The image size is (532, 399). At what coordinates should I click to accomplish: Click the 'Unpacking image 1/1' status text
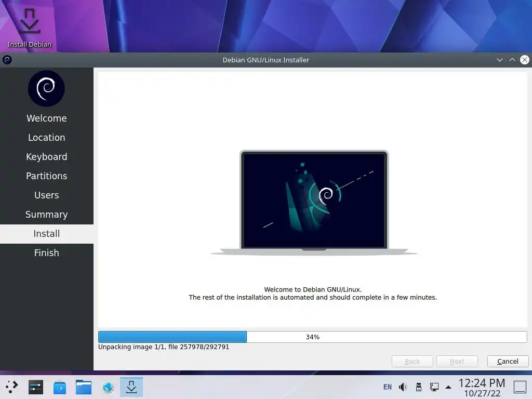click(x=164, y=347)
